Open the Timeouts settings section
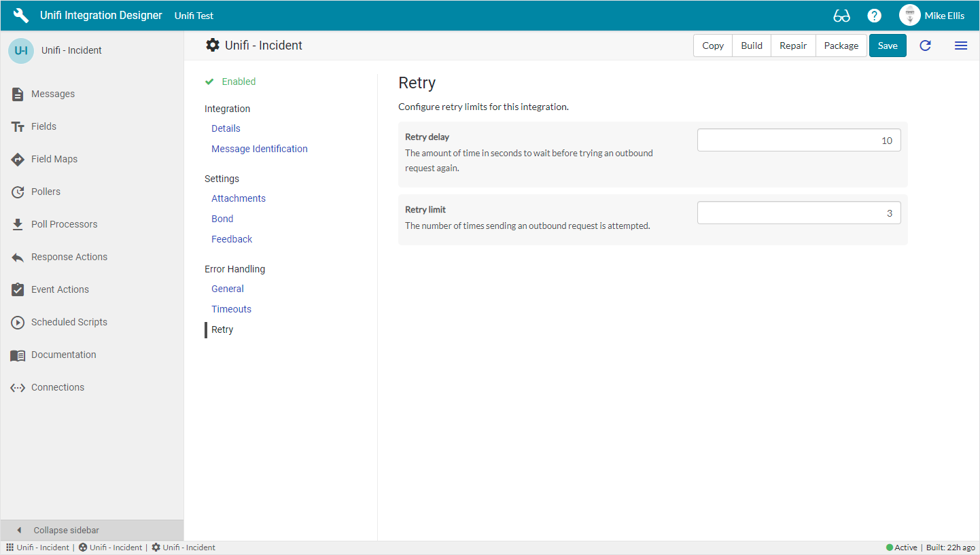980x555 pixels. [x=231, y=309]
